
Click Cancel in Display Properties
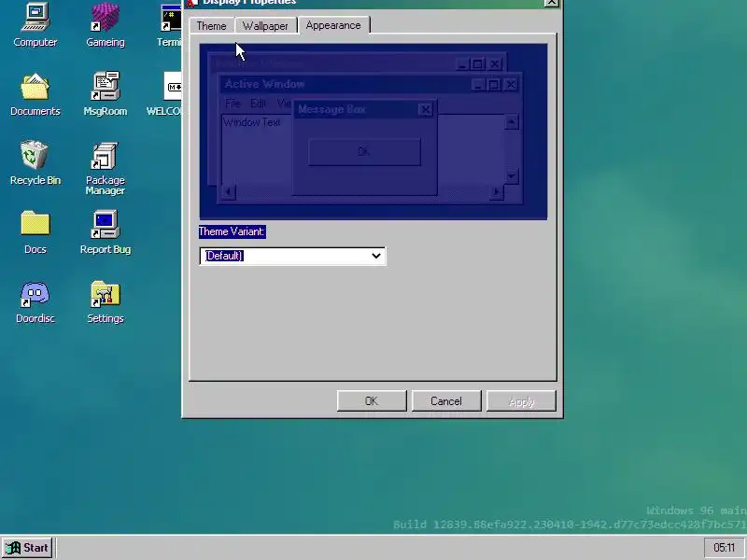[x=446, y=401]
